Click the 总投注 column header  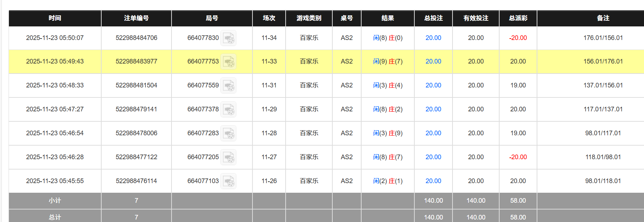[433, 18]
